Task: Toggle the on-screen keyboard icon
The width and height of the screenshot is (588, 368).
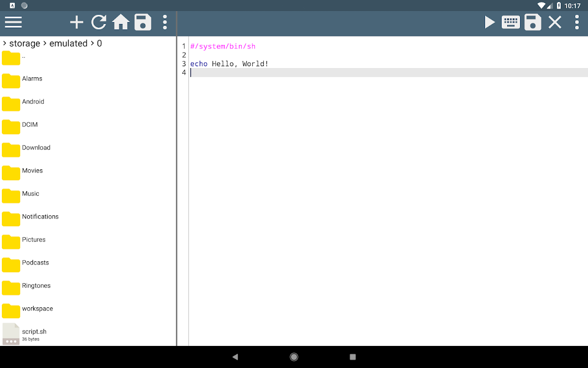Action: pyautogui.click(x=511, y=22)
